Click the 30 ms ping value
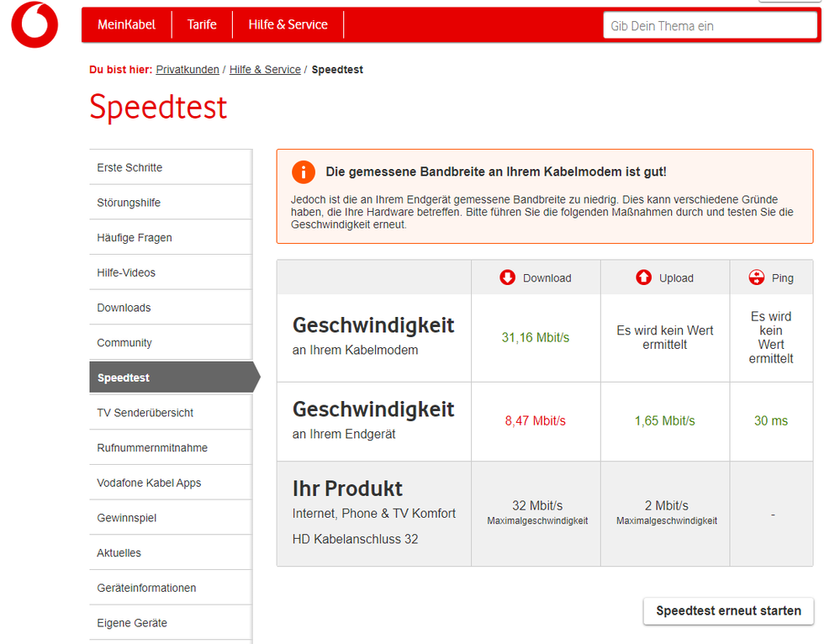 click(x=771, y=421)
